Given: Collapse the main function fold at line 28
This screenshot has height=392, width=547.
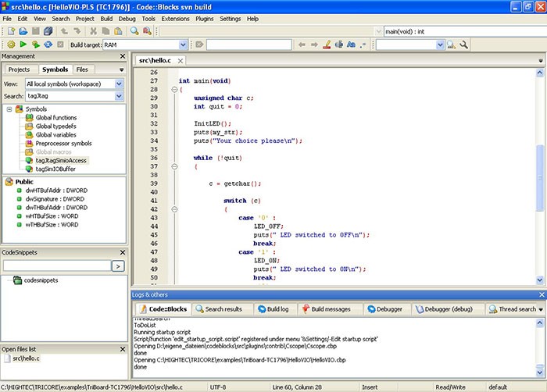Looking at the screenshot, I should 173,90.
